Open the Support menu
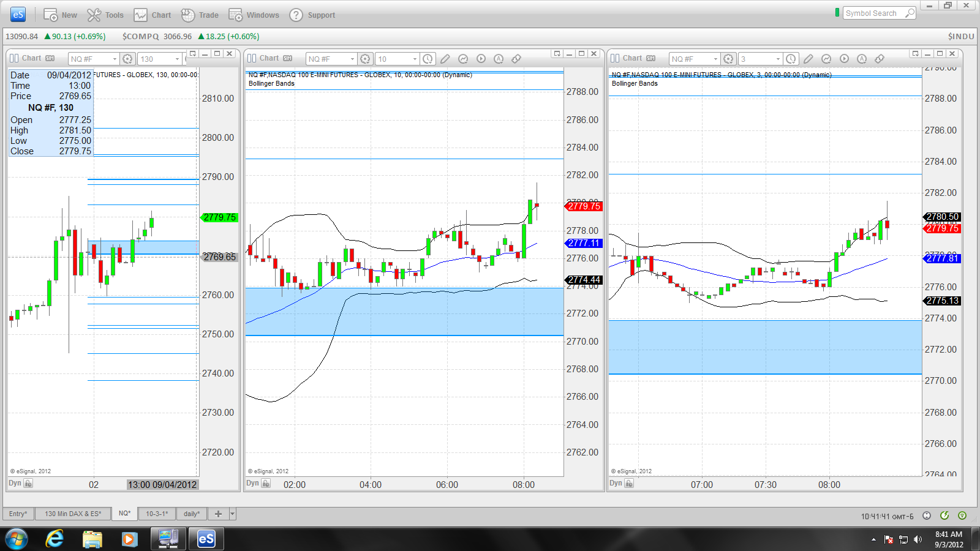Viewport: 980px width, 551px height. (312, 15)
